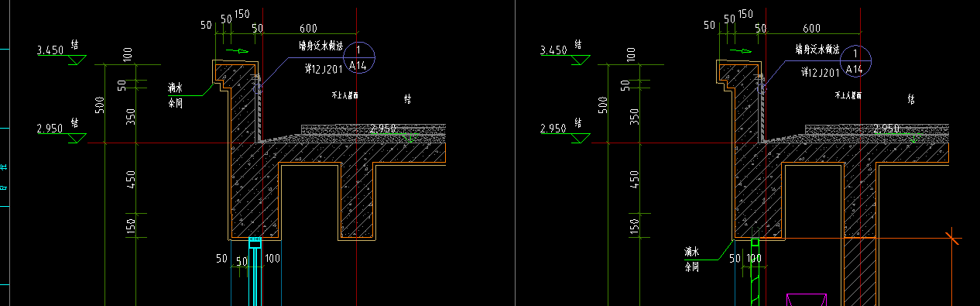
Task: Select the magenta shape at bottom right
Action: (x=807, y=299)
